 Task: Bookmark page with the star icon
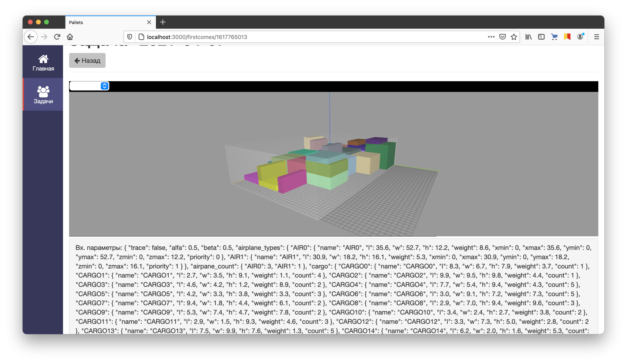[x=514, y=37]
